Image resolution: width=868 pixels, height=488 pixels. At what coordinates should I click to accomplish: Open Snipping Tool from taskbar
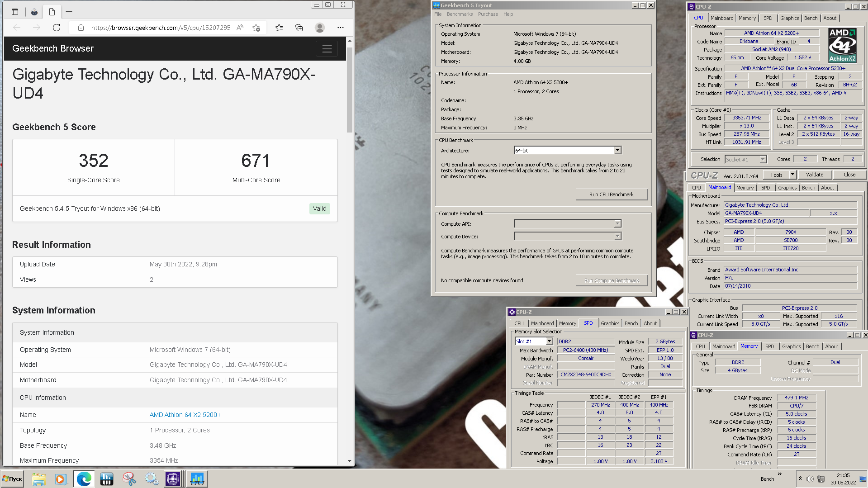[129, 479]
